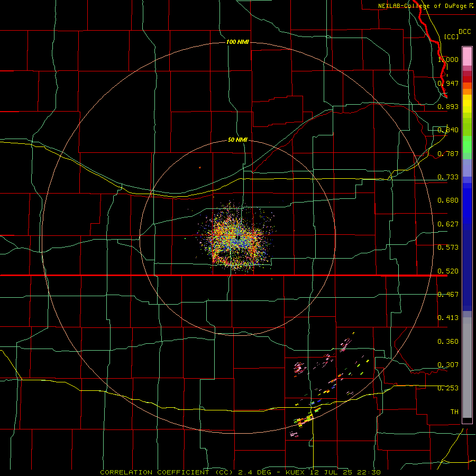Click the CORRELATION COEFFICIENT product title caption

click(241, 472)
